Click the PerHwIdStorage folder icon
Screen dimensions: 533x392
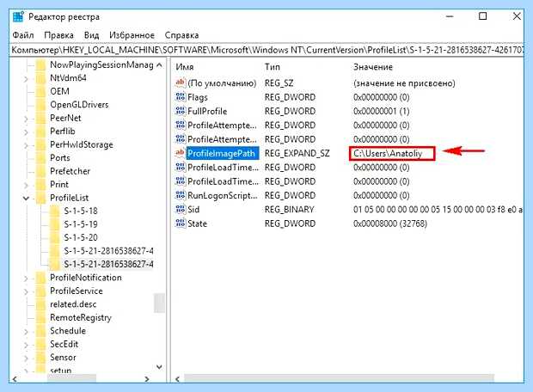40,144
